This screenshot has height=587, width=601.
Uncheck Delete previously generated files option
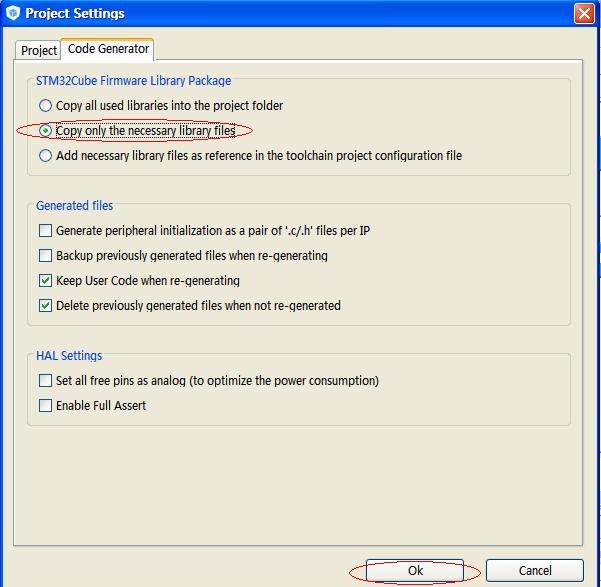click(45, 306)
